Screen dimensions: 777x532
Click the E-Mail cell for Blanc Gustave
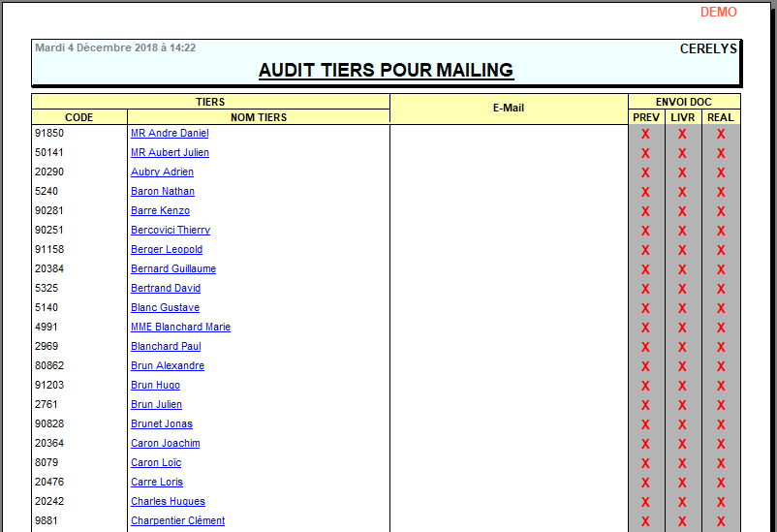[x=509, y=308]
